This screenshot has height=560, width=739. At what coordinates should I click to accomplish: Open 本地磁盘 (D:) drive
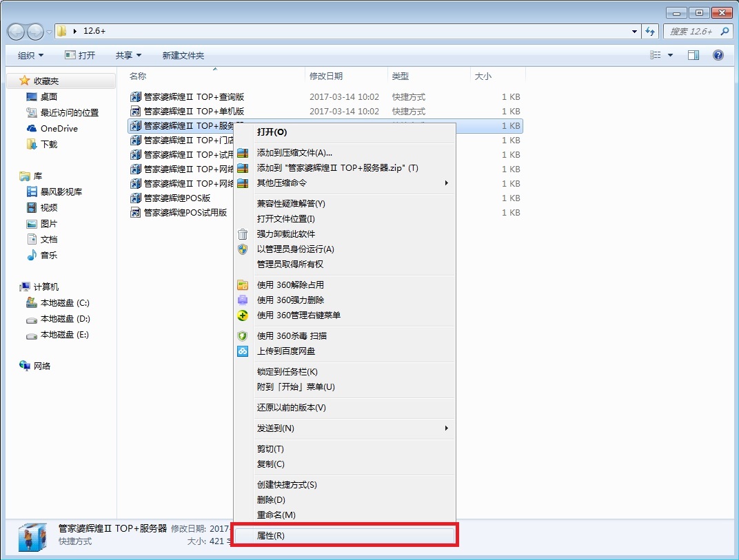pos(57,319)
